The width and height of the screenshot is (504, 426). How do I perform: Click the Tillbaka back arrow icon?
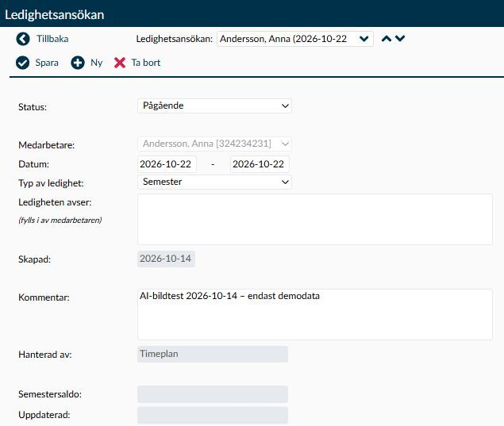click(x=23, y=39)
